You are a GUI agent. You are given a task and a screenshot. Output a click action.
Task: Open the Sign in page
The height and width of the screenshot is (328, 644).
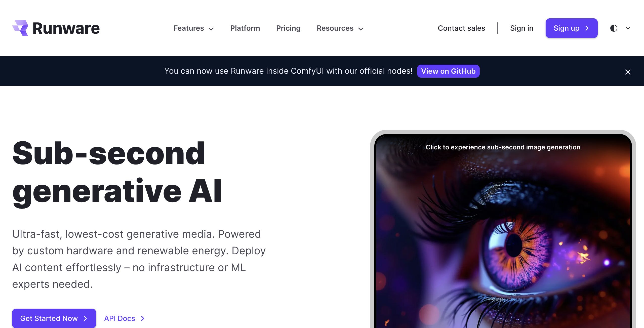[522, 28]
